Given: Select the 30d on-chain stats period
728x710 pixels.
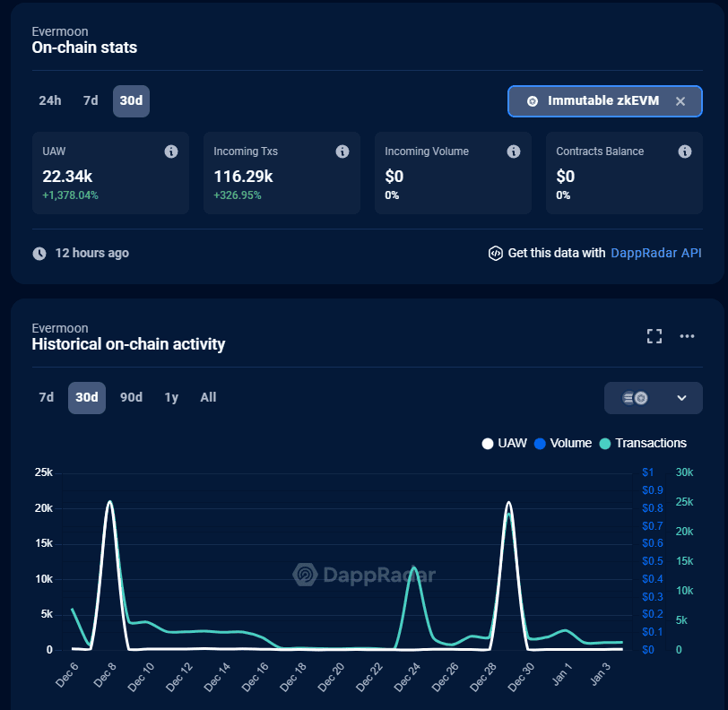Looking at the screenshot, I should click(x=132, y=100).
